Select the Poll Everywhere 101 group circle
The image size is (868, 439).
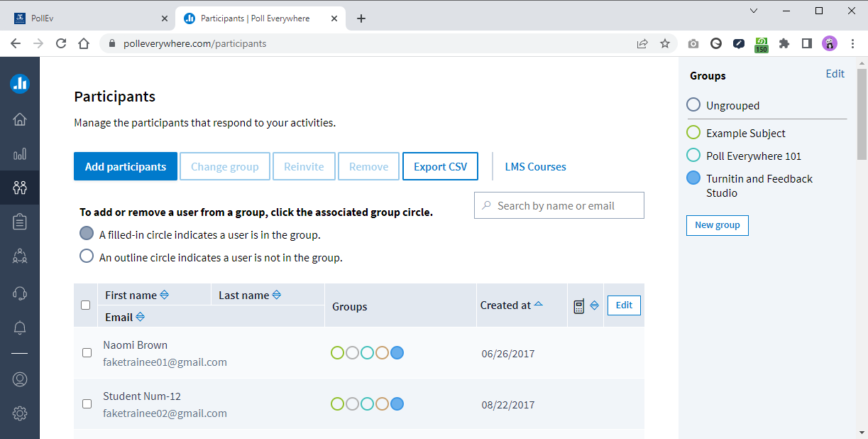click(693, 156)
